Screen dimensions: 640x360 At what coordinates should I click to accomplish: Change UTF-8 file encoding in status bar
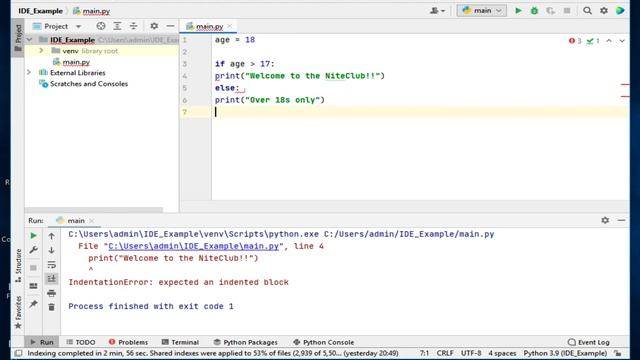tap(471, 353)
